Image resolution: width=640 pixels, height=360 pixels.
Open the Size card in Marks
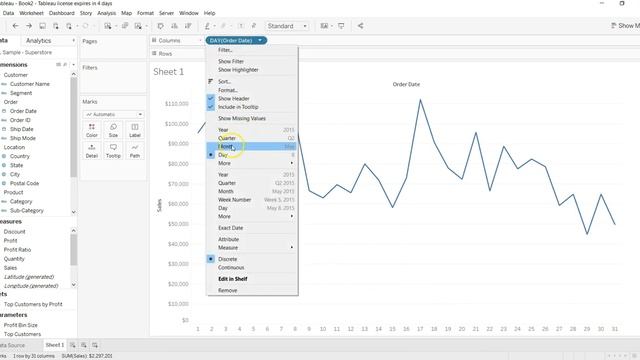pos(113,130)
